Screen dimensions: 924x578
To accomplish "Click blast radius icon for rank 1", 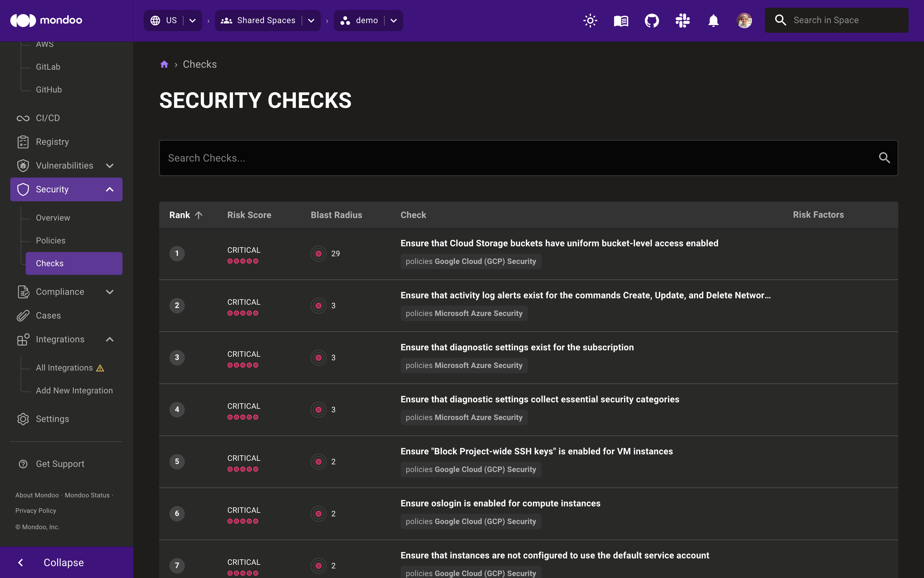I will [x=319, y=253].
